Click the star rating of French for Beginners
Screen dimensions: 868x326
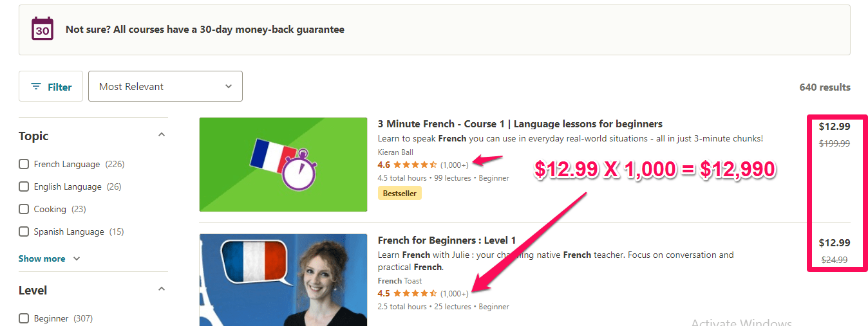click(x=415, y=294)
